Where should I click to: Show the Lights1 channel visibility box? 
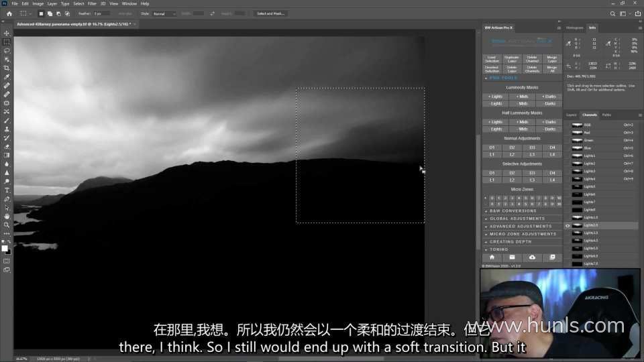[x=568, y=156]
